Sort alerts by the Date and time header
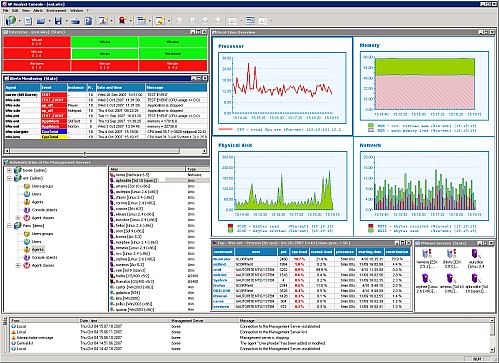The image size is (499, 363). [x=121, y=87]
